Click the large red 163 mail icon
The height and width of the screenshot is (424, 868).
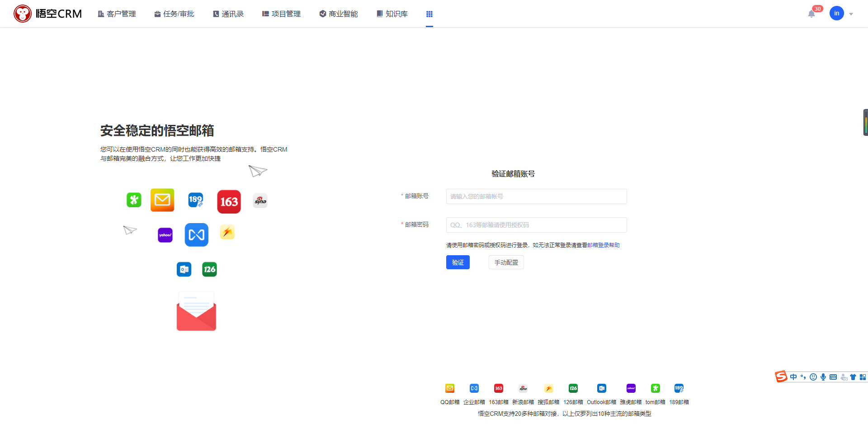[x=229, y=202]
